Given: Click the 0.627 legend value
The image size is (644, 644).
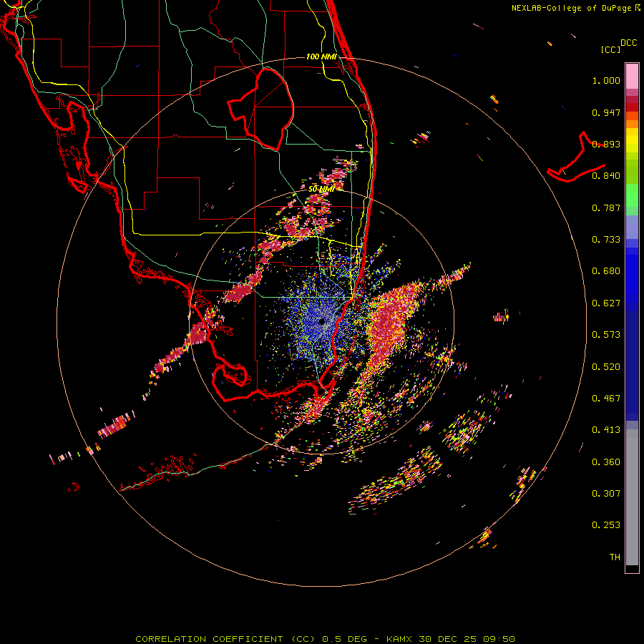Looking at the screenshot, I should 606,303.
